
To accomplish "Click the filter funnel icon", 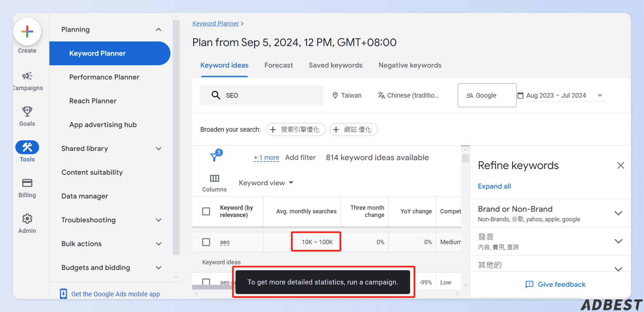I will click(215, 156).
